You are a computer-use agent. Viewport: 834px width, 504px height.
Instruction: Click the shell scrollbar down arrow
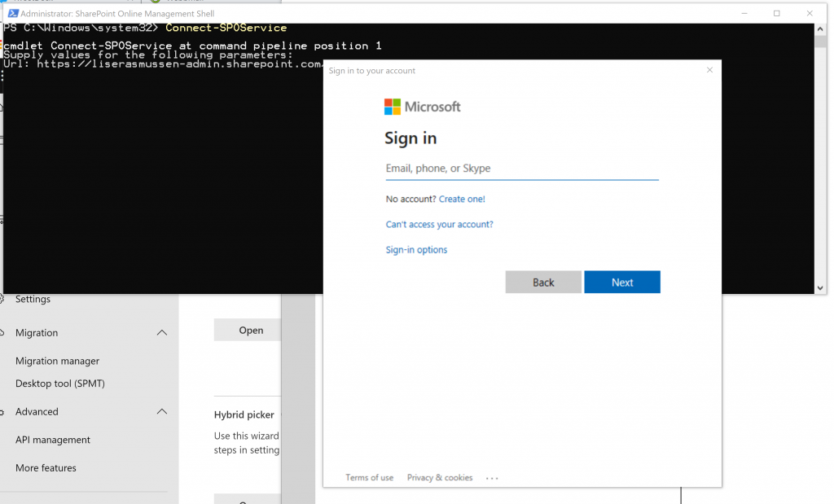820,287
